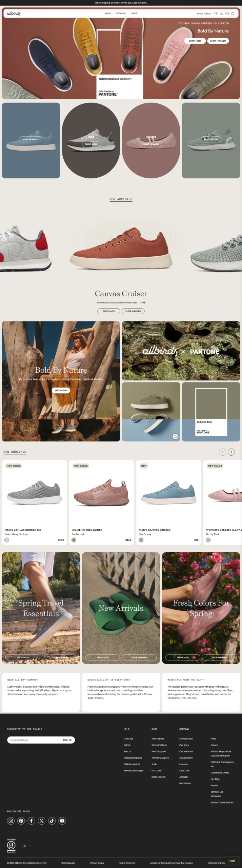Click SHOP WOMEN button in hero banner

pyautogui.click(x=218, y=41)
